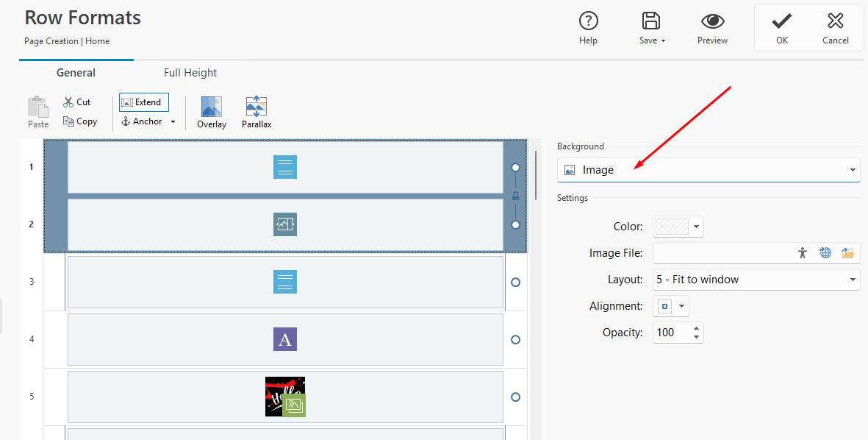Confirm with the OK button
This screenshot has height=440, width=868.
pyautogui.click(x=782, y=27)
